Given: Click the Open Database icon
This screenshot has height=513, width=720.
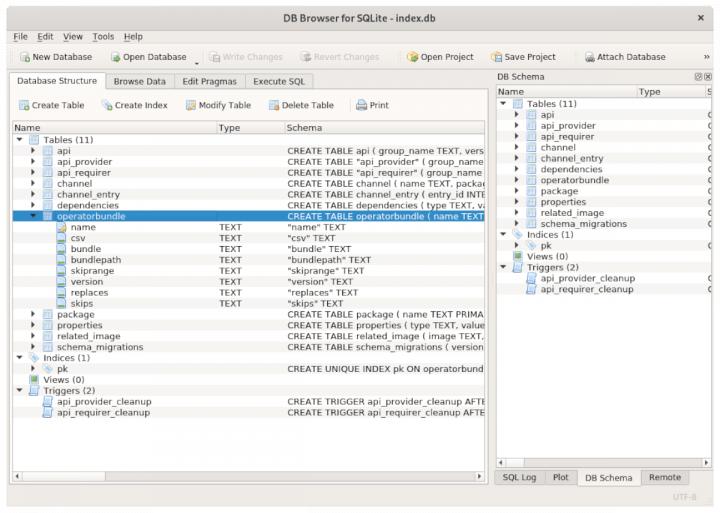Looking at the screenshot, I should (115, 57).
